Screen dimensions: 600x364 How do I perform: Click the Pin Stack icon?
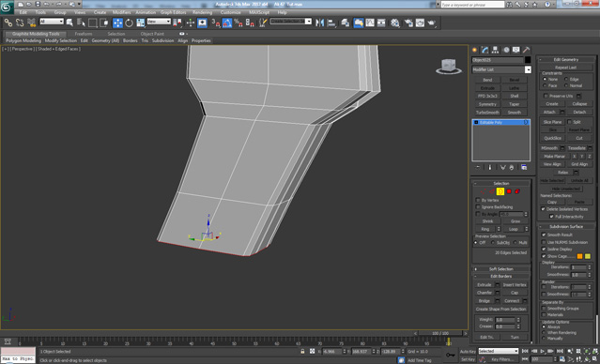coord(478,168)
